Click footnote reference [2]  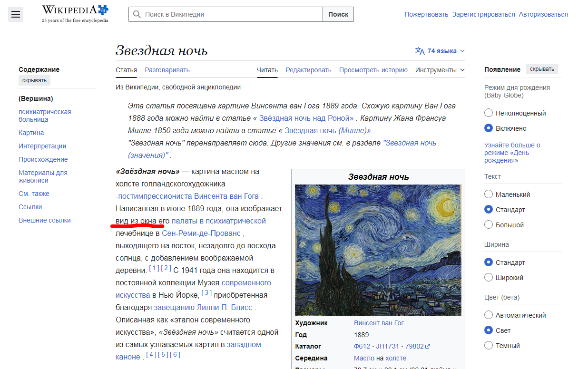point(166,268)
